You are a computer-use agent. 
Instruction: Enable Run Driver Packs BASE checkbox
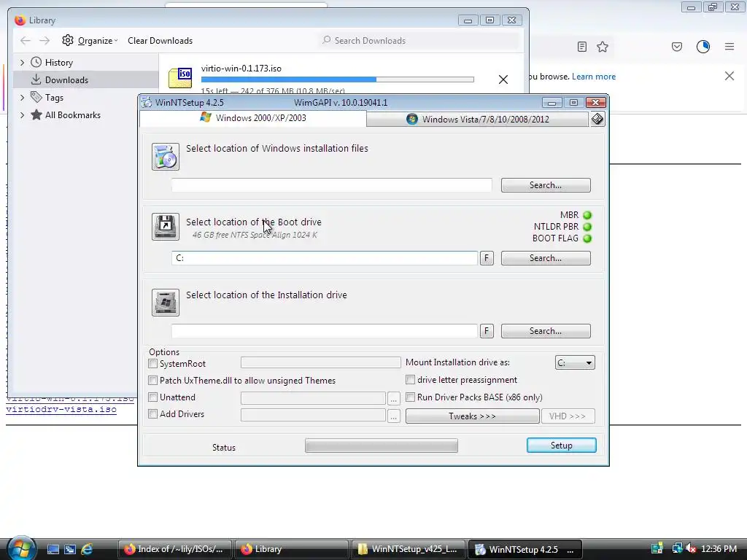tap(410, 397)
